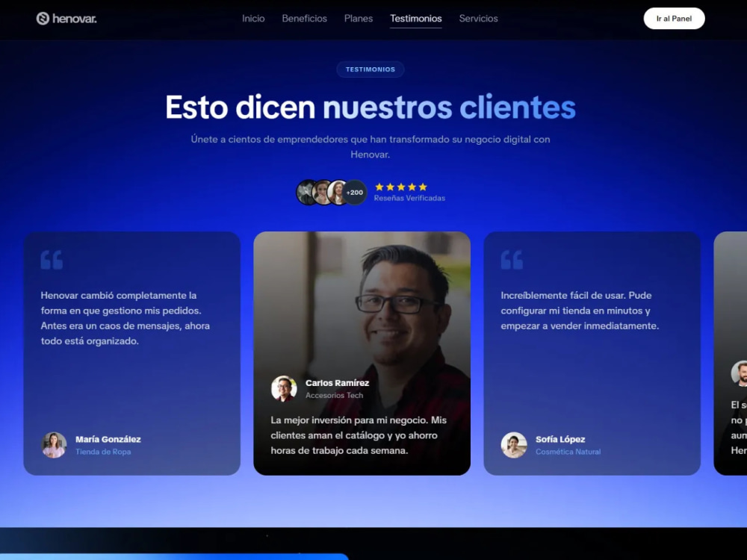Click Carlos's 'La mejor inversión' quote text
The height and width of the screenshot is (560, 747).
click(x=359, y=435)
